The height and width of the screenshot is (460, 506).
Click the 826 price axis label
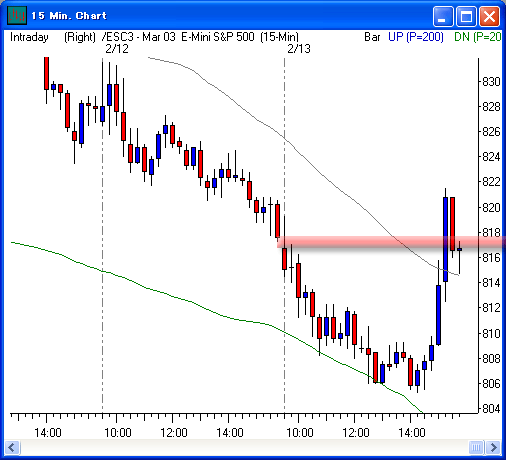point(491,132)
